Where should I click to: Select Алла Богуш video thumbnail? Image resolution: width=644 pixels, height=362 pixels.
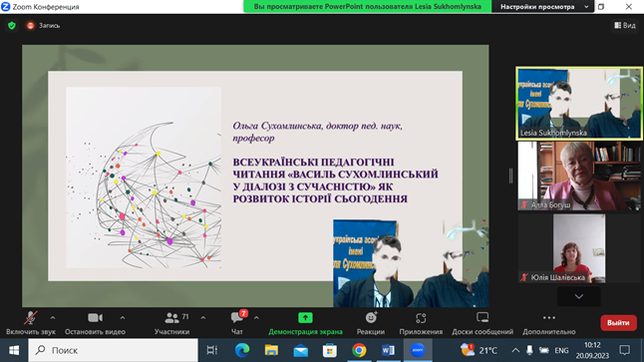coord(579,176)
